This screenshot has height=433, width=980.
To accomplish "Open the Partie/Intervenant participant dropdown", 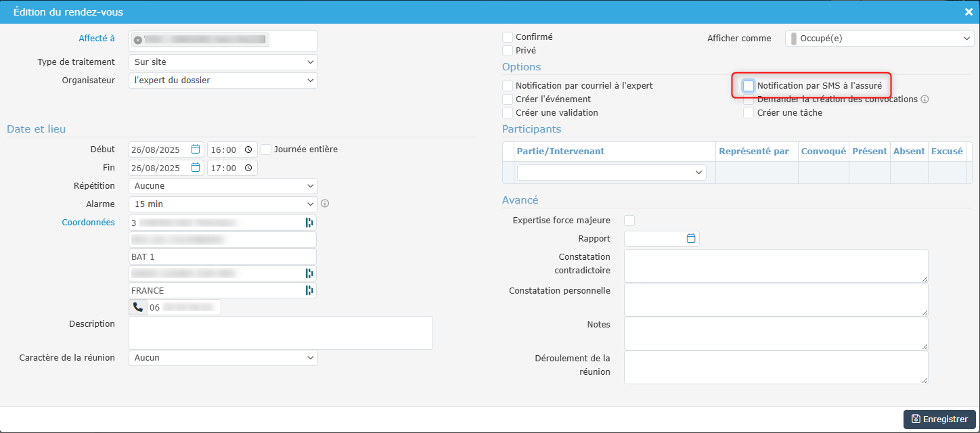I will [x=611, y=173].
